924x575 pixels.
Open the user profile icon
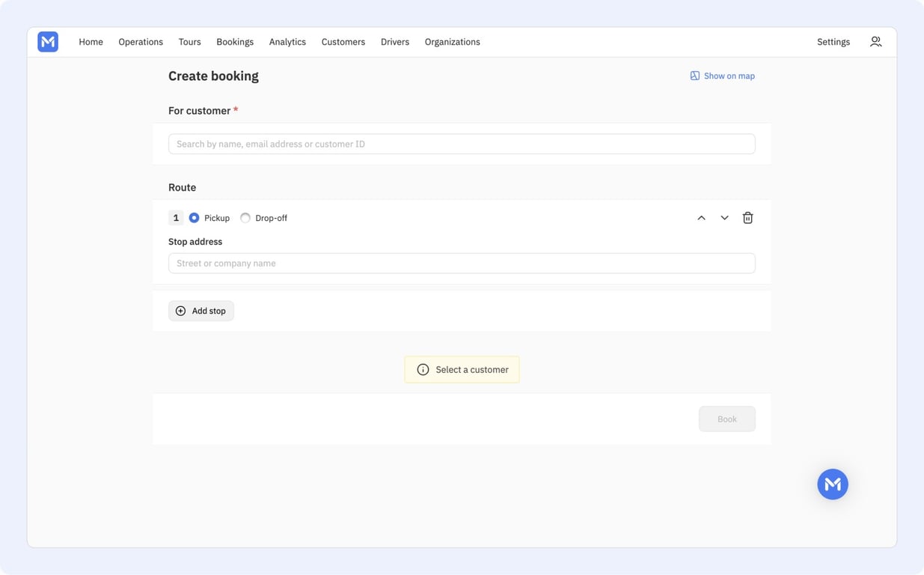[875, 42]
